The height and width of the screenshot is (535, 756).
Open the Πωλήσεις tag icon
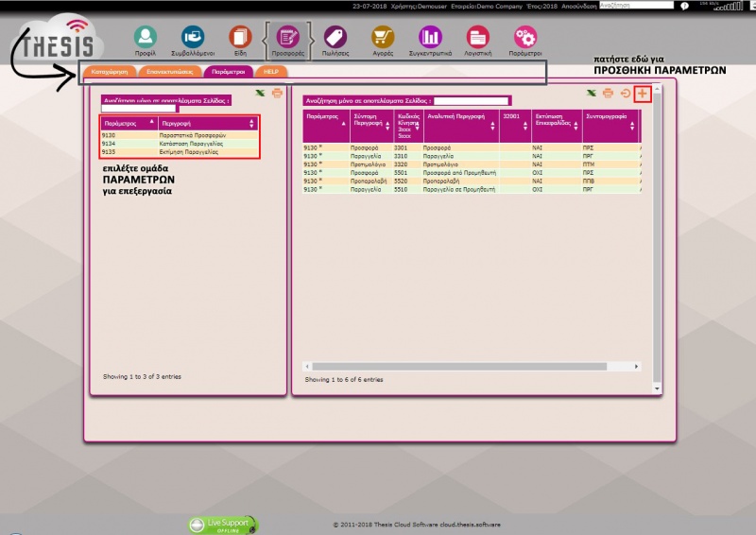pyautogui.click(x=335, y=38)
